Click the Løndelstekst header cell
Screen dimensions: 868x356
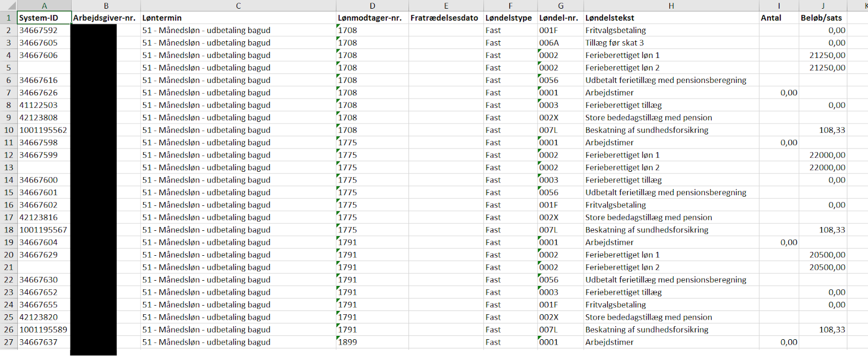671,18
